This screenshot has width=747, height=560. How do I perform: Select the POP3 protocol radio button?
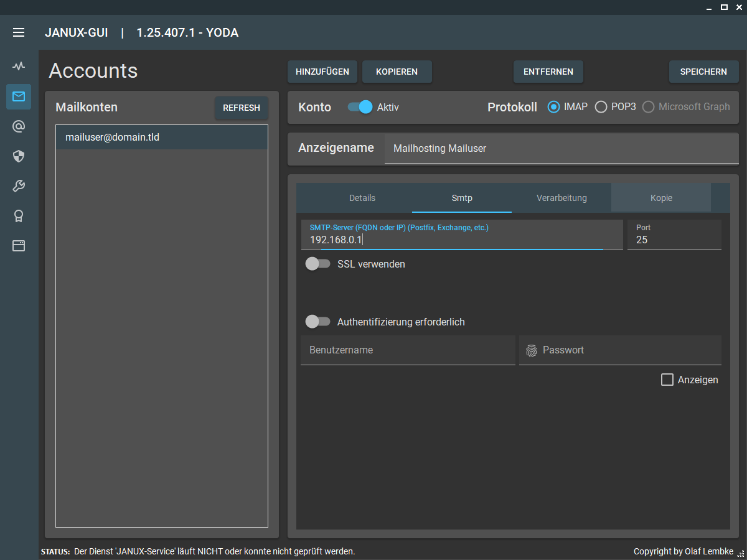click(601, 107)
